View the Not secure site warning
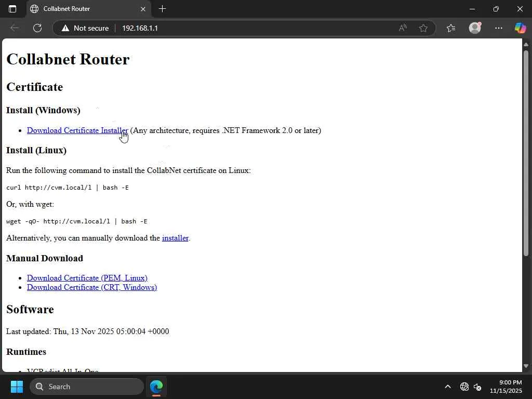This screenshot has width=532, height=399. tap(85, 28)
